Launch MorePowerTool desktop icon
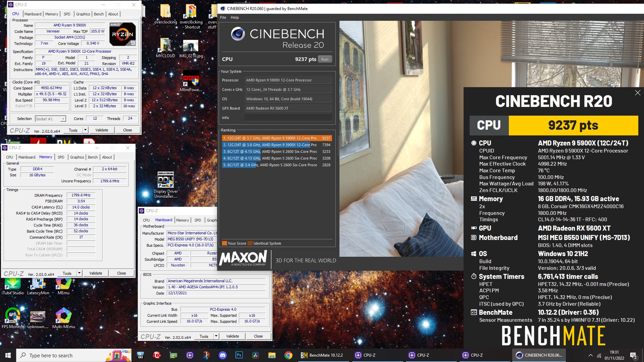644x362 pixels. click(x=191, y=81)
